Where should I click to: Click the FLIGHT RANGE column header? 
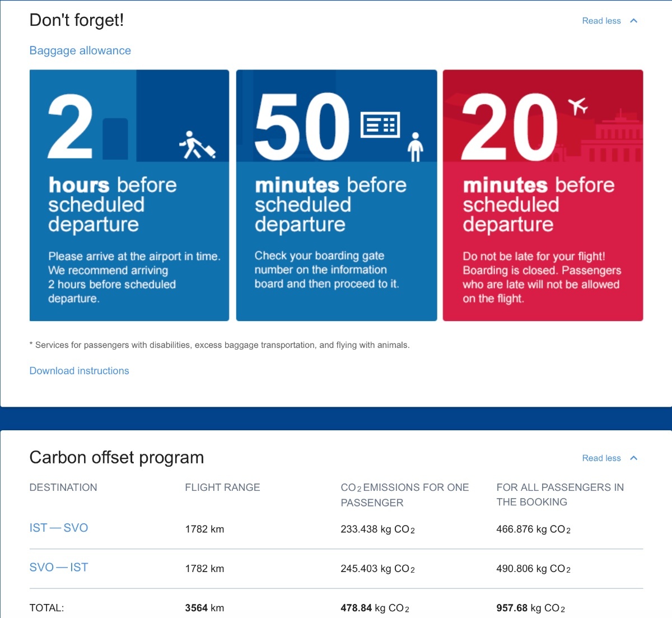pyautogui.click(x=222, y=487)
